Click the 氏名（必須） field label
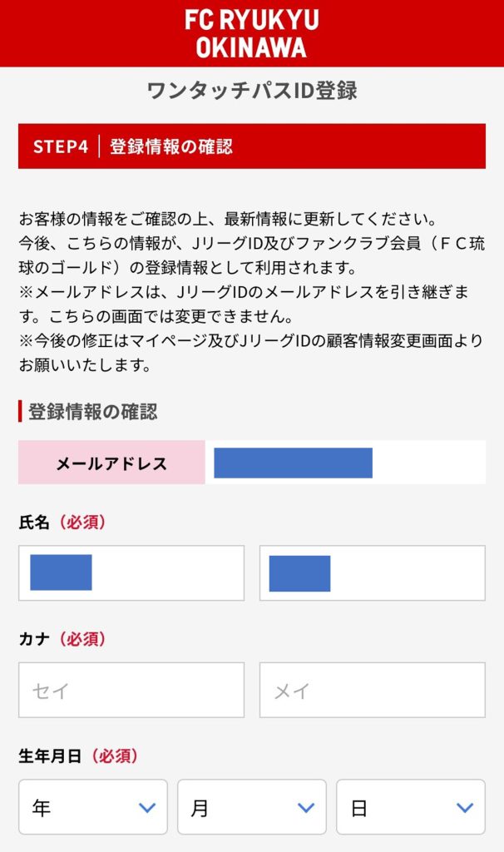 [62, 523]
